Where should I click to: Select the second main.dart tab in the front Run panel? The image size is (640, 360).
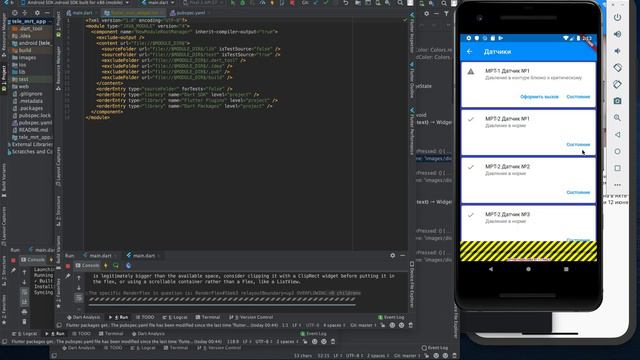pos(144,256)
